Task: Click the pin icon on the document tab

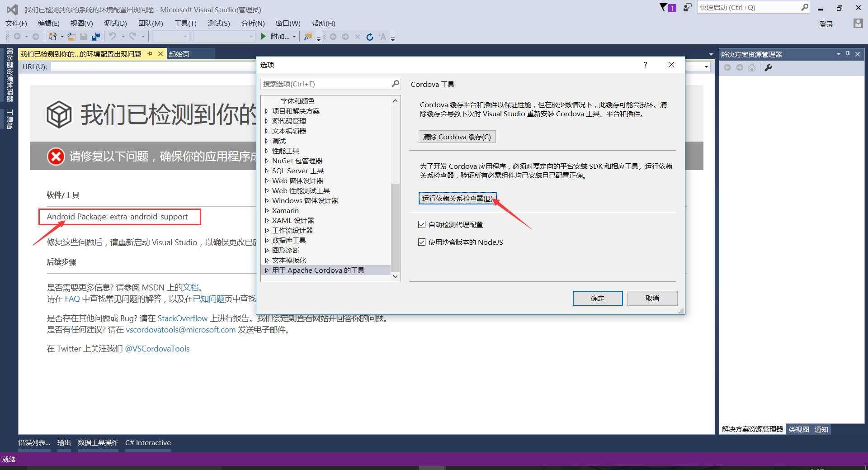Action: tap(150, 54)
